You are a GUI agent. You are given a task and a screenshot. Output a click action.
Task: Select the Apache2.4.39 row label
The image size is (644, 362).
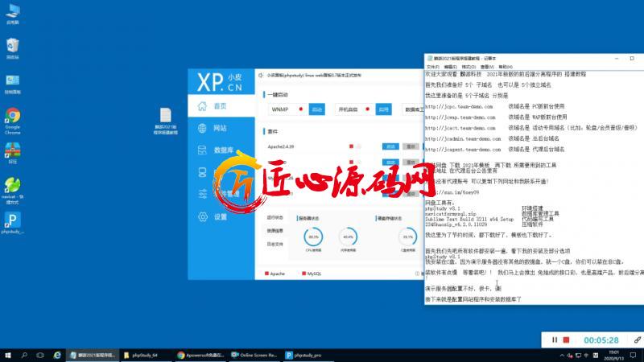coord(281,146)
